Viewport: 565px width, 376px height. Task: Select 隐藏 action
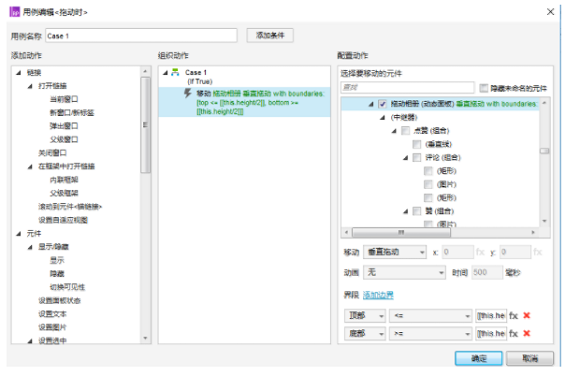click(57, 274)
